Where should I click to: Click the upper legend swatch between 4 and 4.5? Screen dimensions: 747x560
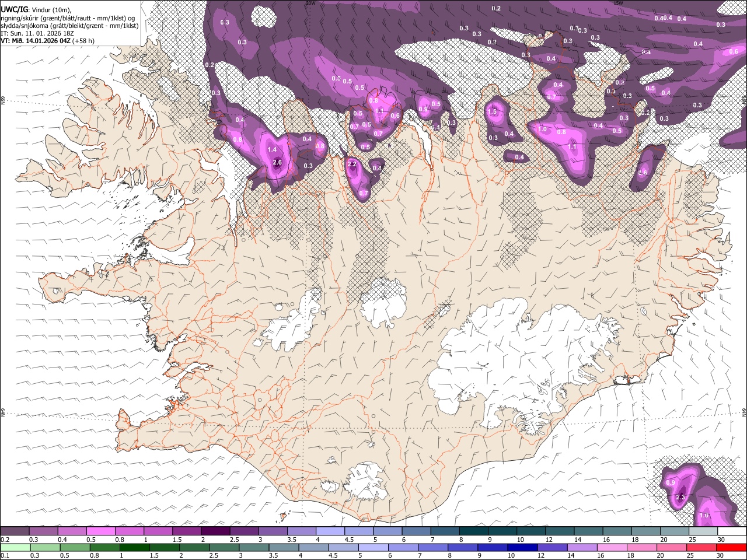(330, 531)
